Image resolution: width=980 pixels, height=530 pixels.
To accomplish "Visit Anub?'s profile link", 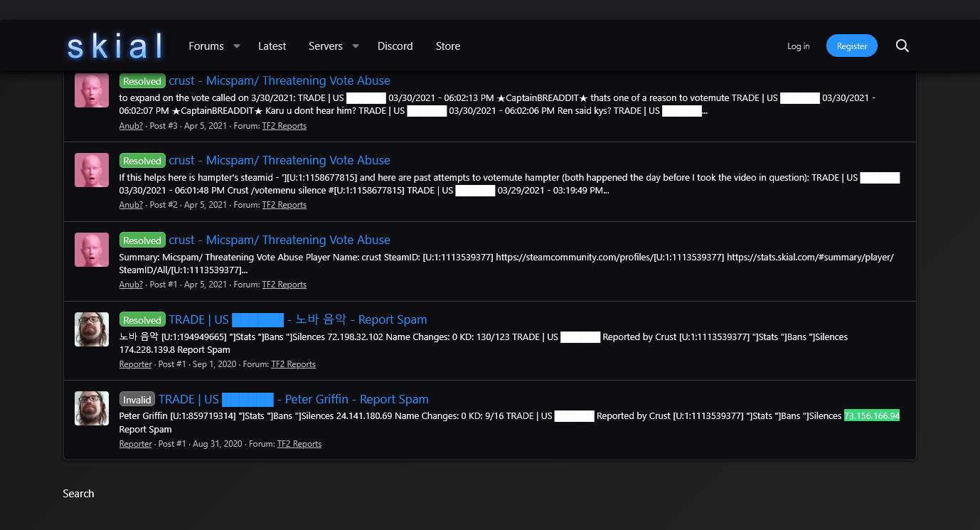I will pyautogui.click(x=130, y=125).
